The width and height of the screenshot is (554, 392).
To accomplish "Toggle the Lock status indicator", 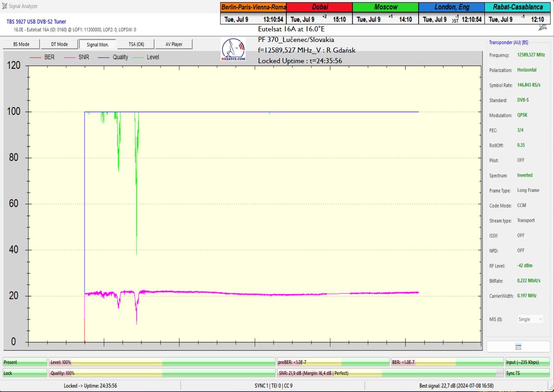I will tap(25, 373).
